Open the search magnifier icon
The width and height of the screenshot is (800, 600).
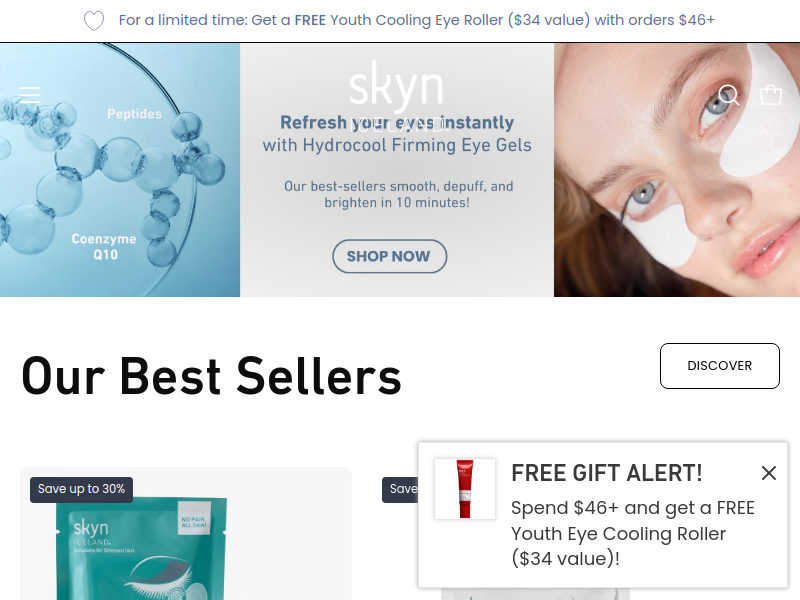[729, 95]
